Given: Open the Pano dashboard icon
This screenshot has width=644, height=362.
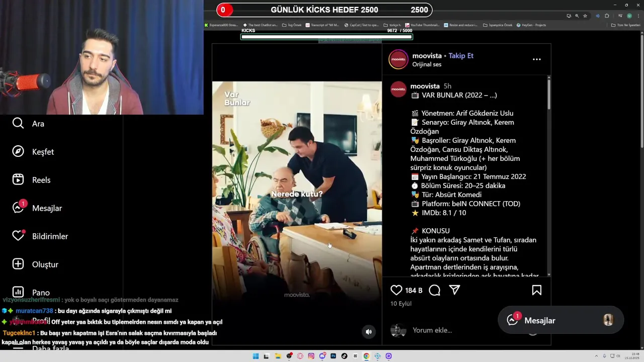Looking at the screenshot, I should click(x=18, y=292).
